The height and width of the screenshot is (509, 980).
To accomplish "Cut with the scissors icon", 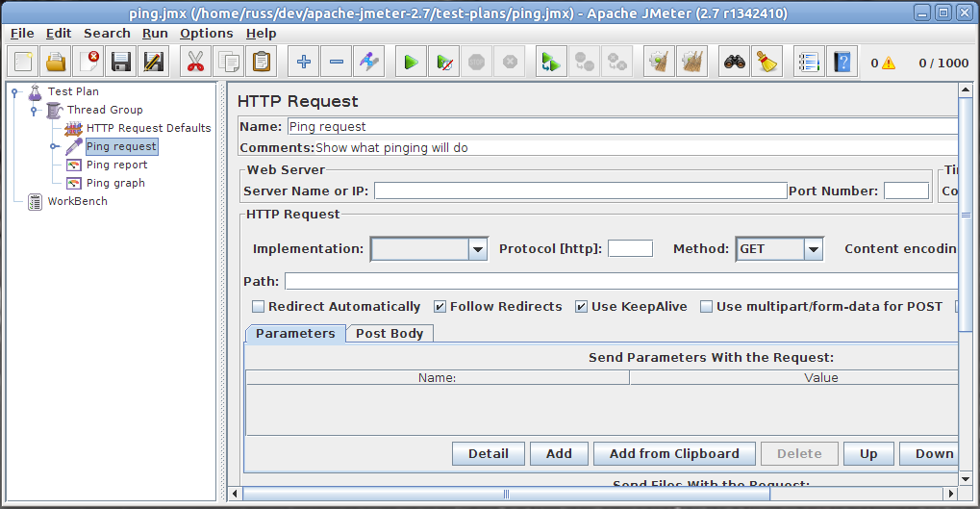I will point(195,62).
